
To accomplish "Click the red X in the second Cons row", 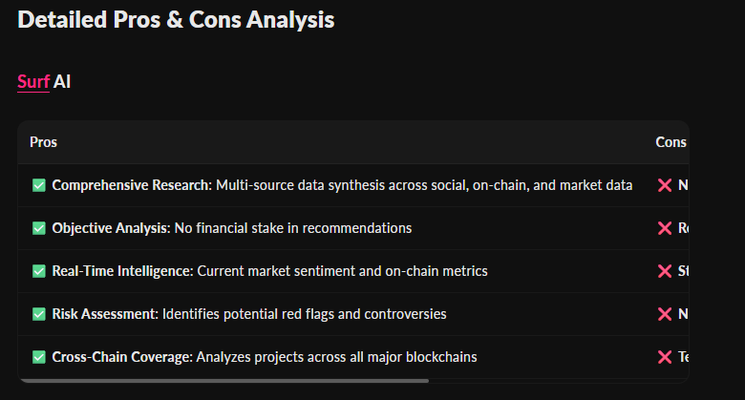I will [x=665, y=228].
